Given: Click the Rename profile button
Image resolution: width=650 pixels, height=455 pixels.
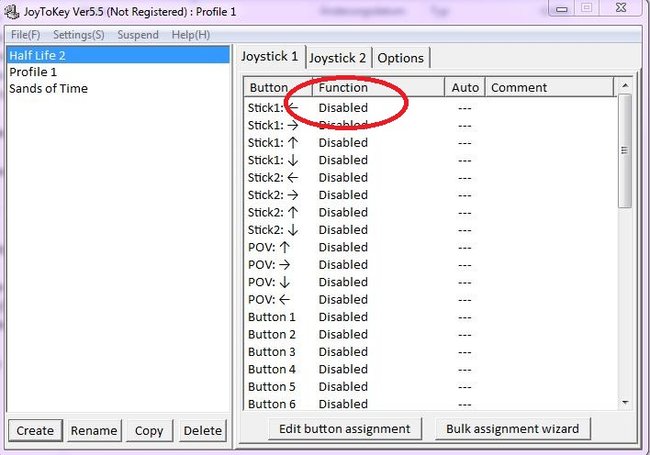Looking at the screenshot, I should point(94,431).
